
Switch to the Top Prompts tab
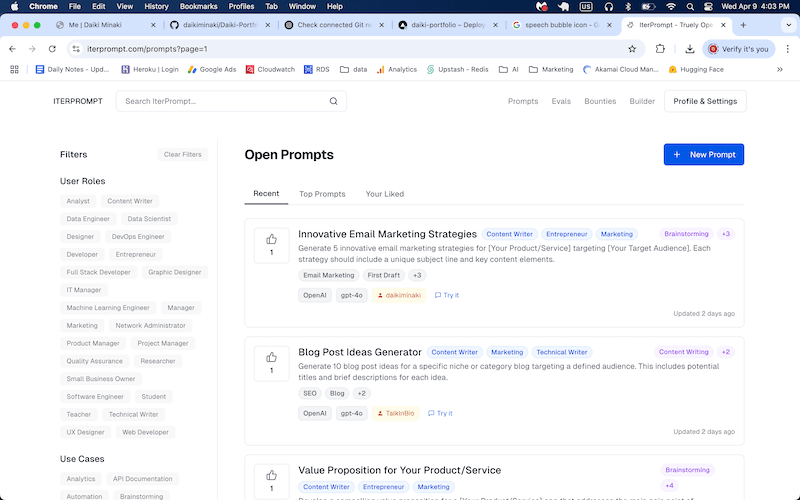(322, 194)
